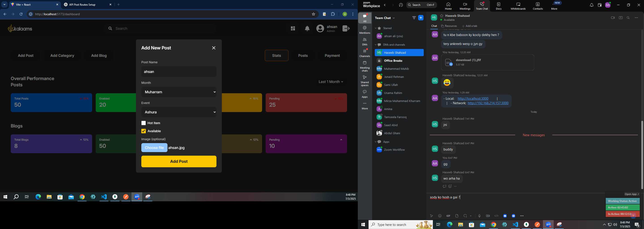Open Channels in Zoom sidebar
This screenshot has width=644, height=229.
(364, 53)
